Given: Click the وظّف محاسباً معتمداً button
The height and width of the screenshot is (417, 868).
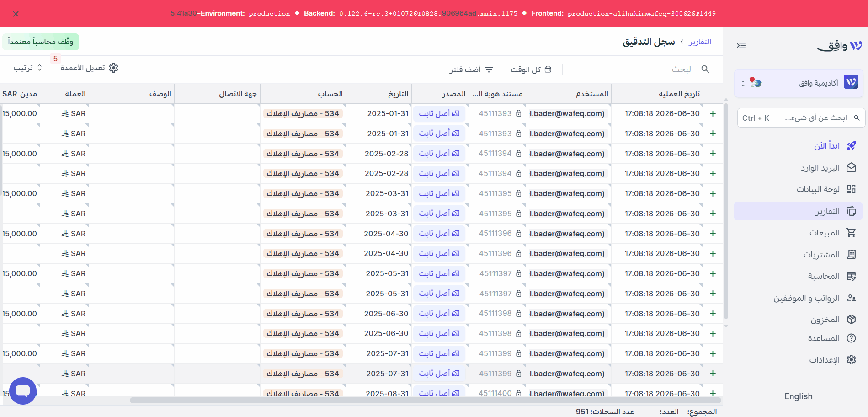Looking at the screenshot, I should point(41,42).
